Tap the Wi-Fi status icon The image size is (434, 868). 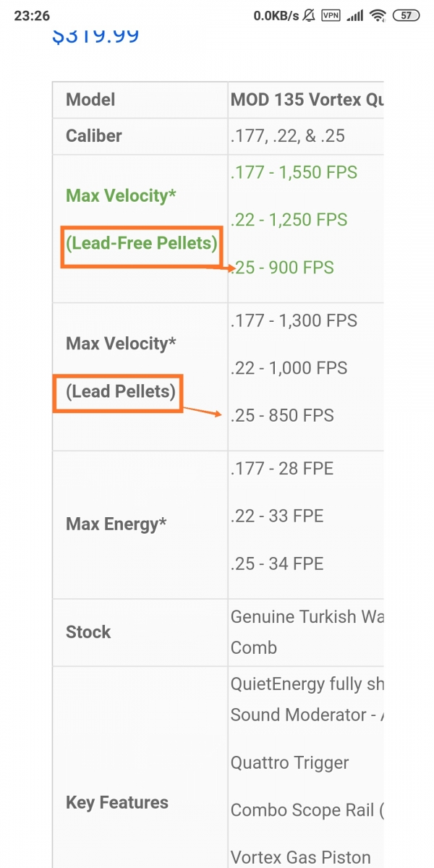pos(378,15)
